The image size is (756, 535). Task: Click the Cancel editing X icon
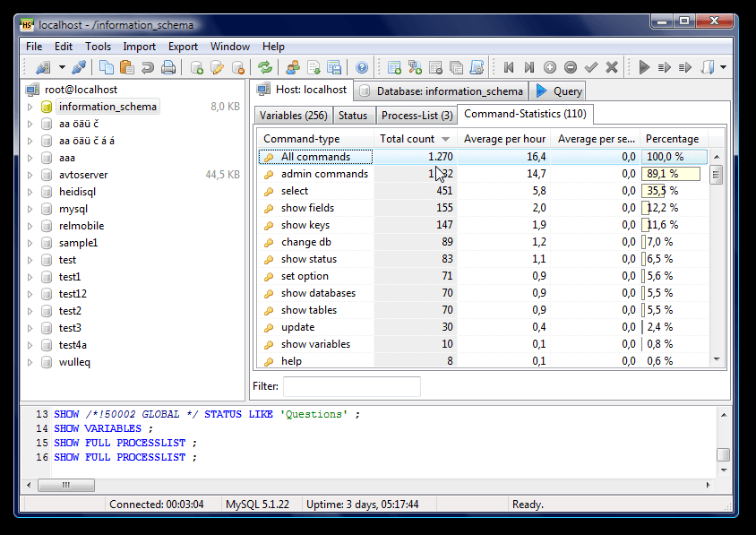(x=612, y=67)
